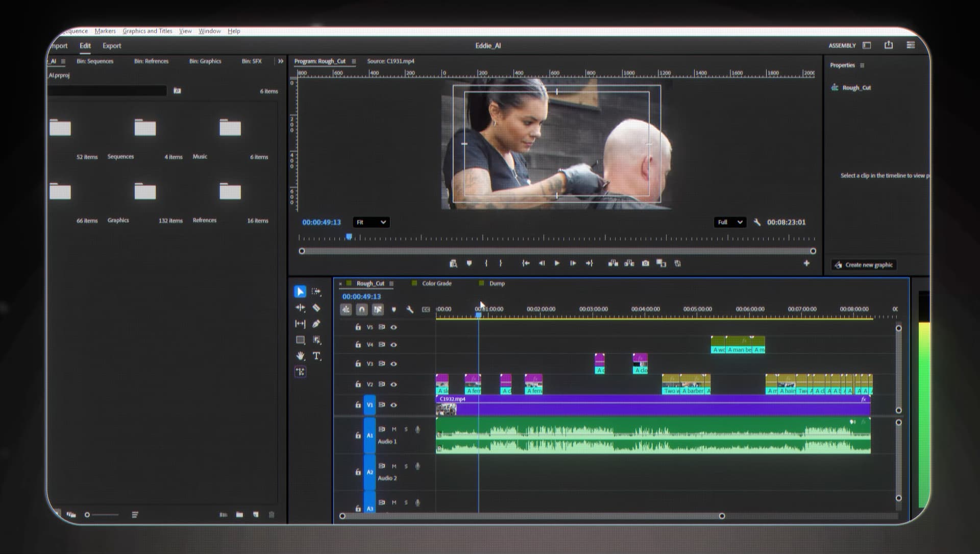Select the Pen tool in the timeline toolbar
The image size is (980, 554).
point(316,323)
